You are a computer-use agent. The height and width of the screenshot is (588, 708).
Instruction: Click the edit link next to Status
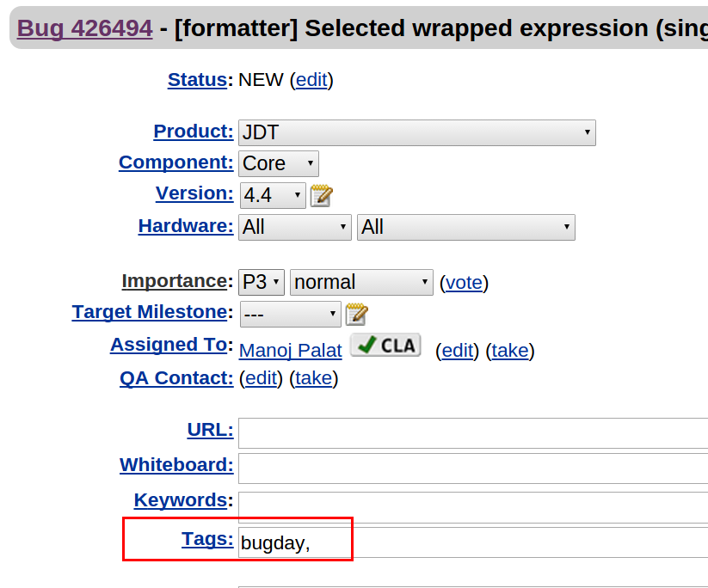coord(311,80)
